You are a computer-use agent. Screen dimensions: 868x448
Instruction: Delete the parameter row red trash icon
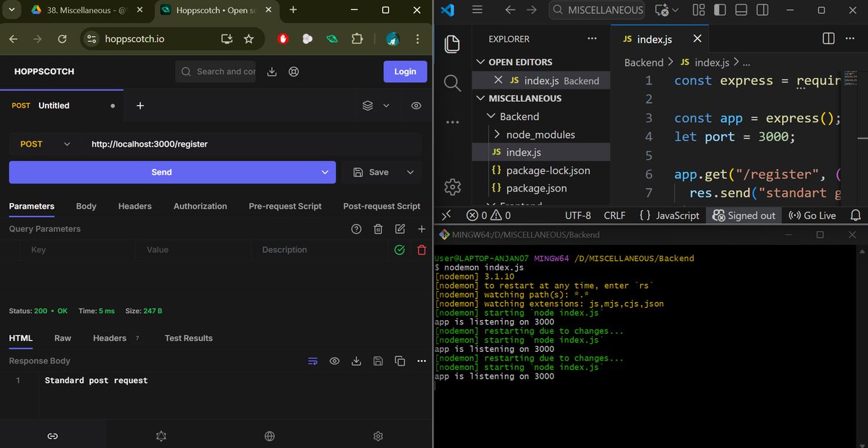422,250
